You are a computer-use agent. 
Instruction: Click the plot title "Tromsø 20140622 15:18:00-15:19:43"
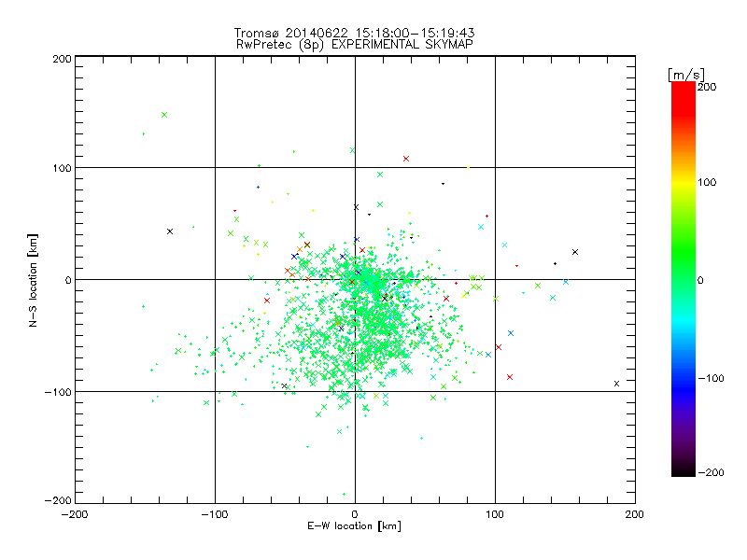(x=354, y=33)
